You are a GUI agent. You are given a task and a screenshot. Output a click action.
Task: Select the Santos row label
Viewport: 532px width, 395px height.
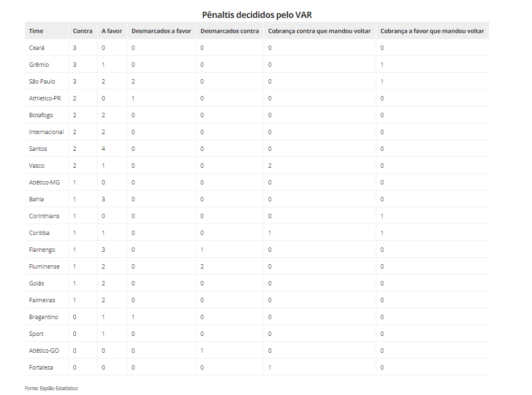point(38,149)
